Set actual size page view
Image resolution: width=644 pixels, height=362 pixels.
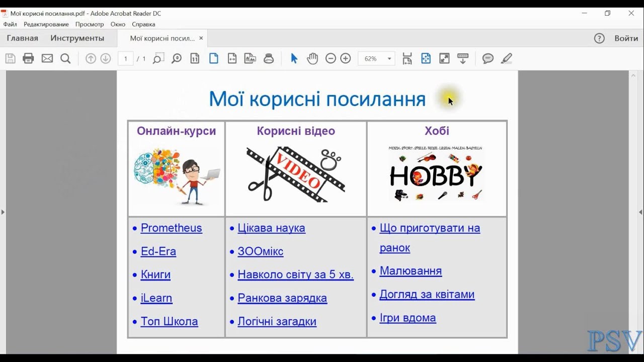(x=195, y=59)
